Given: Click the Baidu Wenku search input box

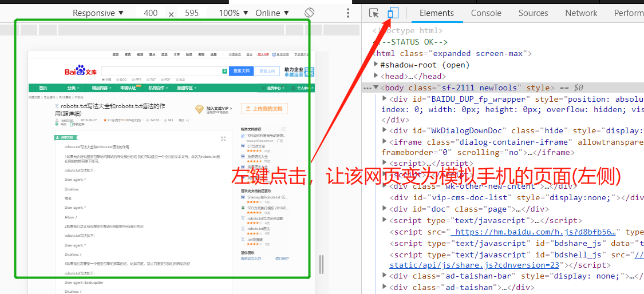Looking at the screenshot, I should tap(165, 71).
